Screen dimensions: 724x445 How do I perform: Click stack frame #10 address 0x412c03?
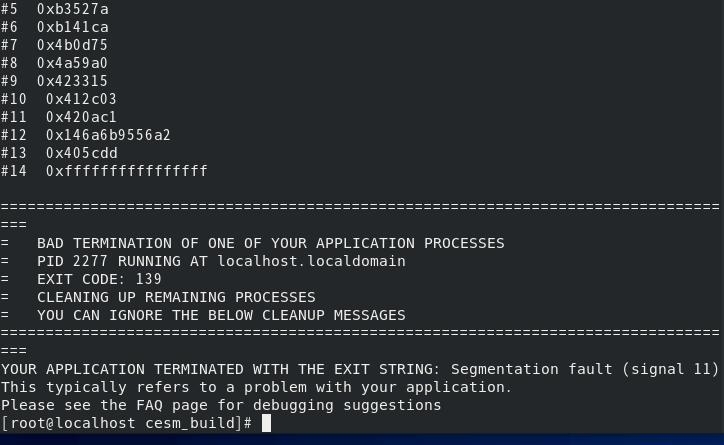[81, 99]
